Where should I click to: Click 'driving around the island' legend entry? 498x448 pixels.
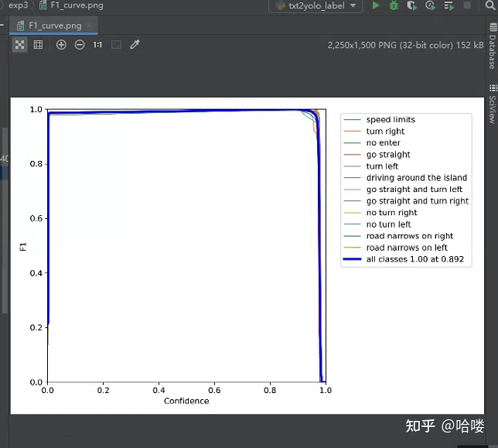tap(405, 178)
